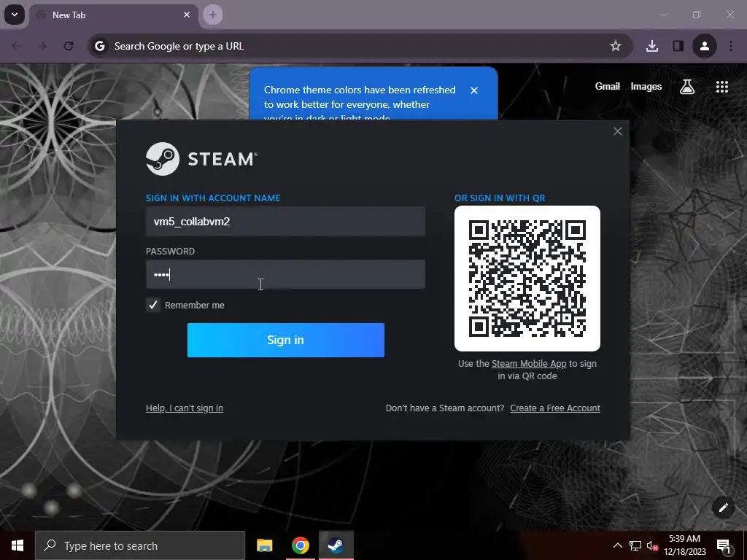
Task: Toggle the Chrome side panel icon
Action: pos(678,46)
